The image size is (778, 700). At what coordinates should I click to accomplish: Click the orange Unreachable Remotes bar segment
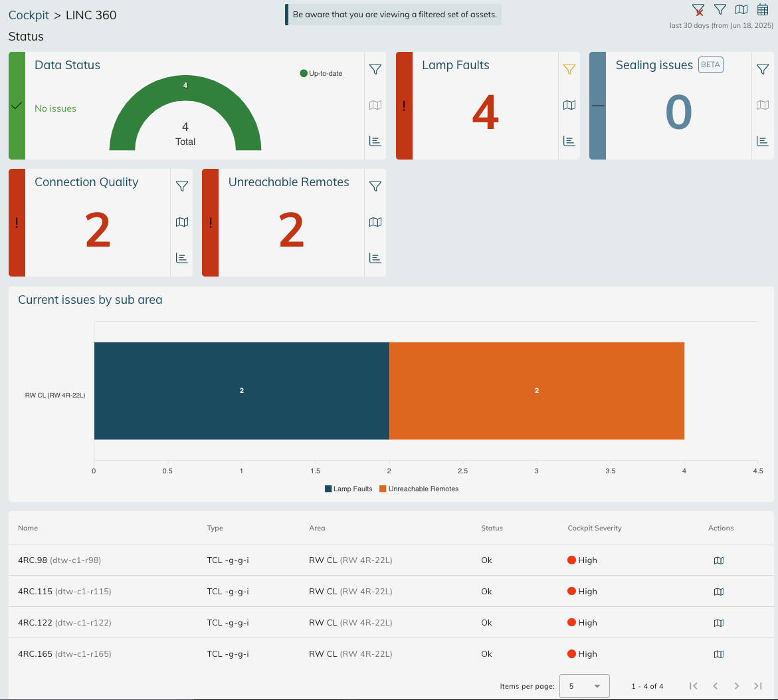coord(536,391)
